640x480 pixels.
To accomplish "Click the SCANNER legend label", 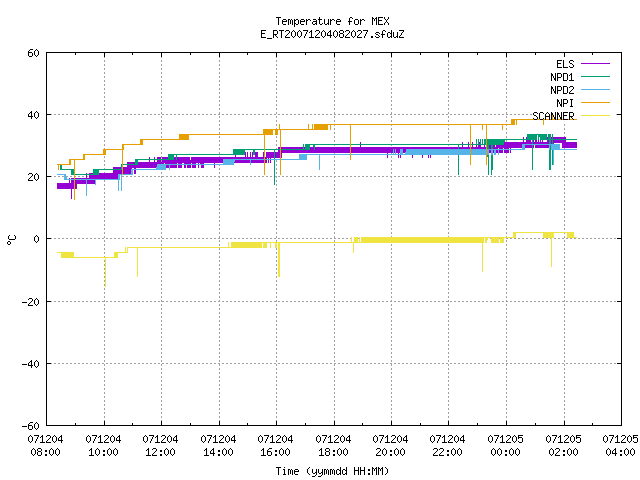I will tap(553, 116).
